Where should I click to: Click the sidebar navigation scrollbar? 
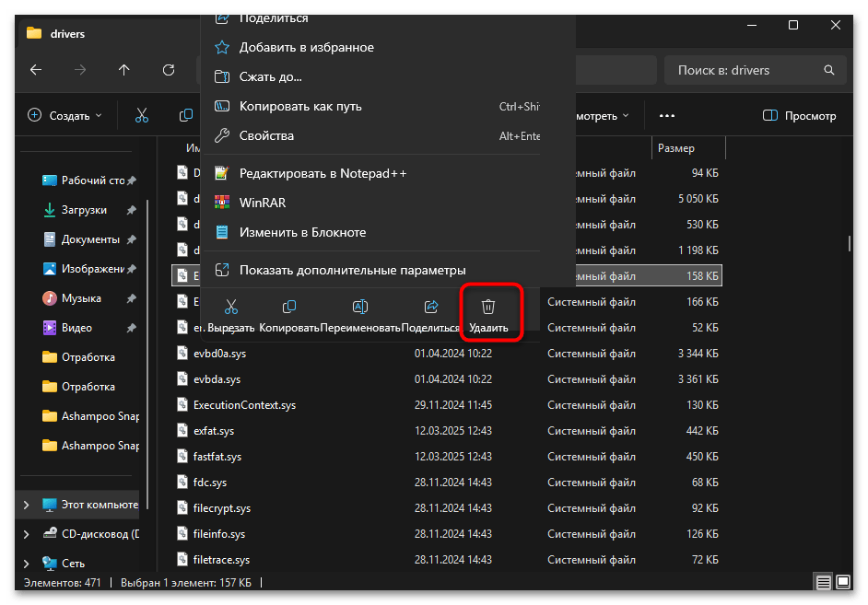[147, 354]
